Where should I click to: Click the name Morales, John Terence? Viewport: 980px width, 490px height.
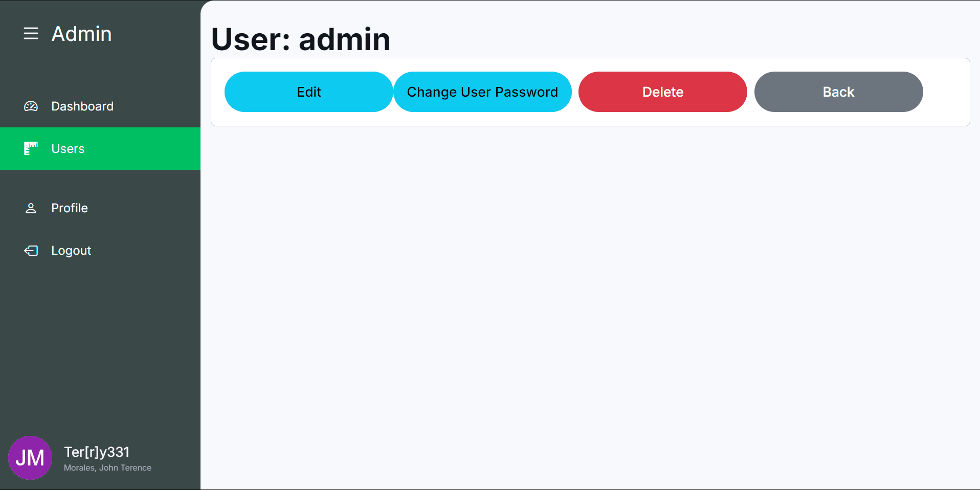pyautogui.click(x=107, y=468)
